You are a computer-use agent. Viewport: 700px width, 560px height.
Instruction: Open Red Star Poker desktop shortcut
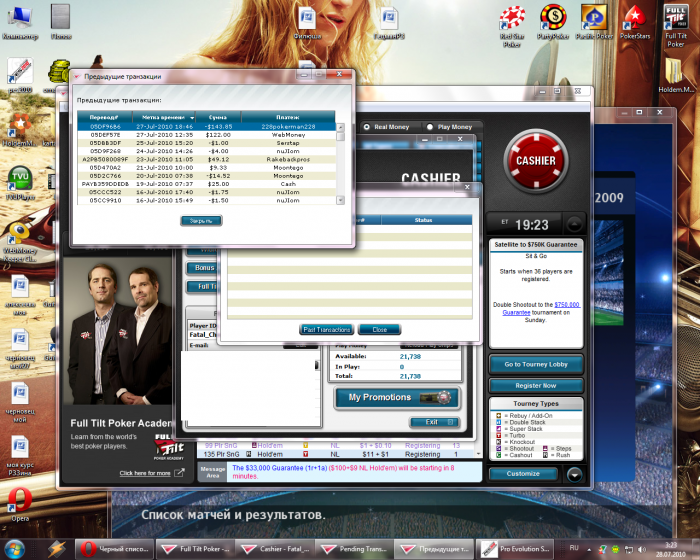click(512, 26)
